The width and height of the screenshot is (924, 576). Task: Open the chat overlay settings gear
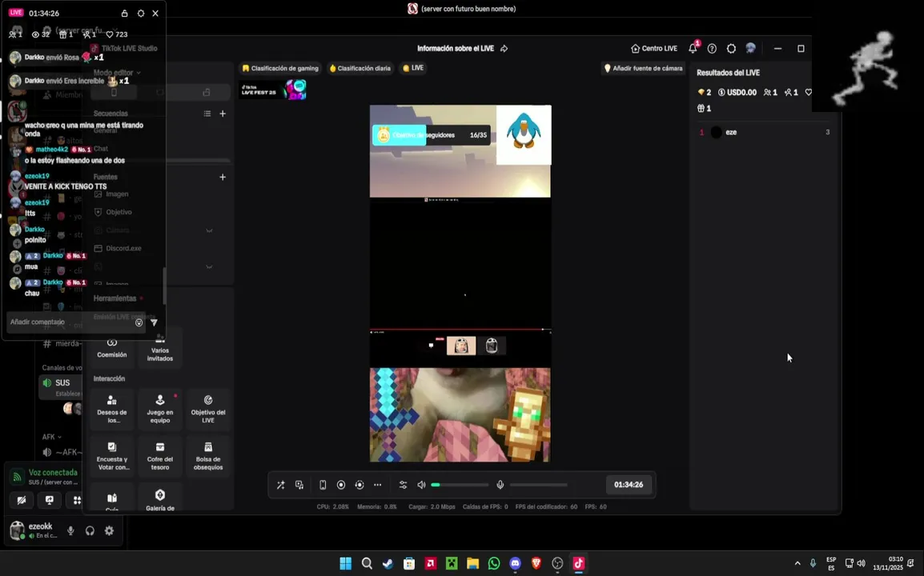pyautogui.click(x=140, y=13)
